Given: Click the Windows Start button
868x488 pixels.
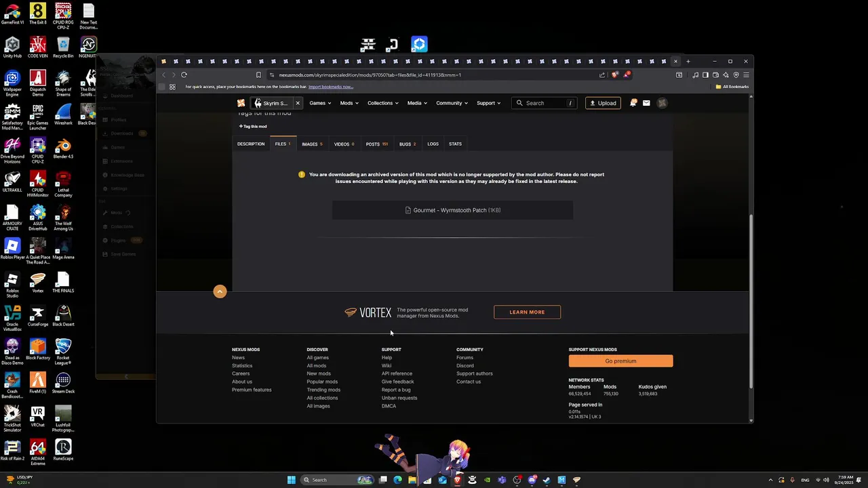Looking at the screenshot, I should tap(292, 480).
